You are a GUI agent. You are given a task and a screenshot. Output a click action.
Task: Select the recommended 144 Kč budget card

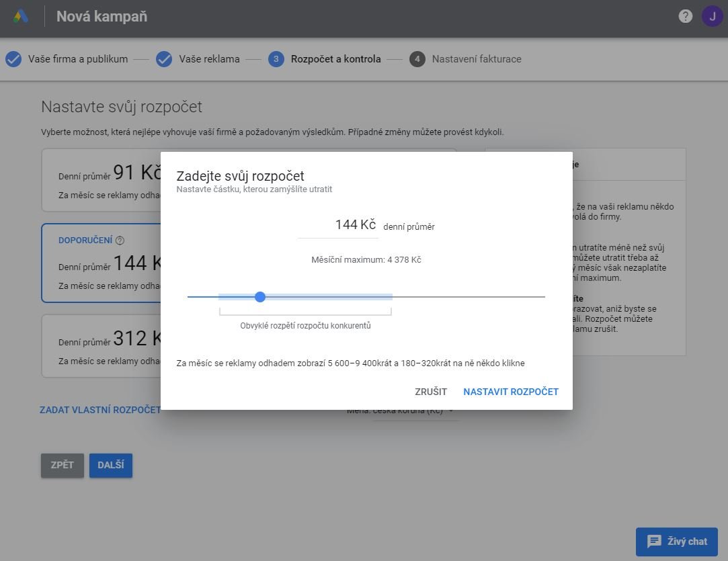(102, 263)
